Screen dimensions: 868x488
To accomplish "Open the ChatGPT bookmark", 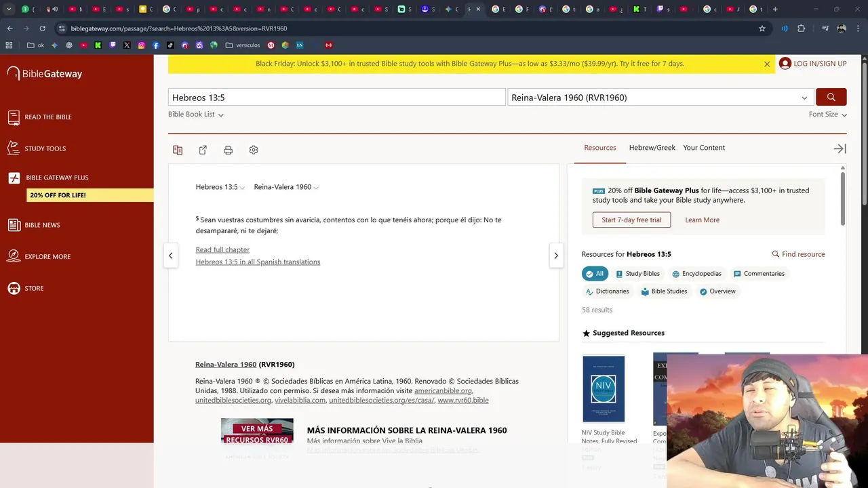I will click(x=69, y=45).
